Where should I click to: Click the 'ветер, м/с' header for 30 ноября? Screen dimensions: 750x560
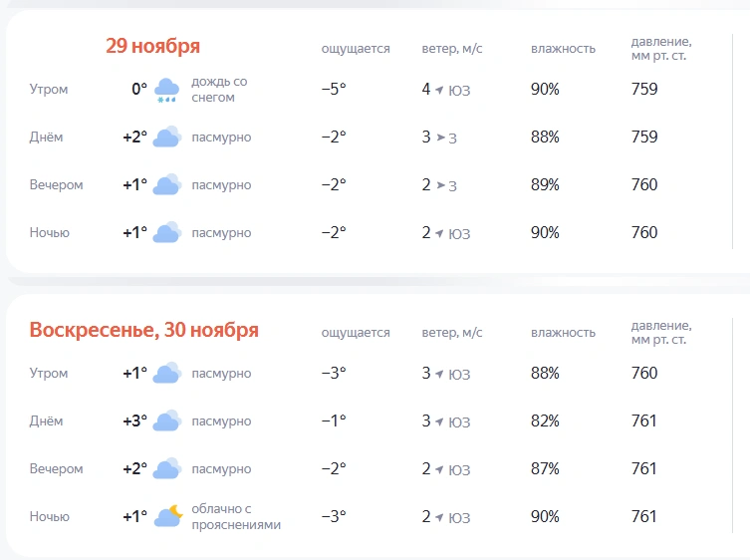pos(452,332)
